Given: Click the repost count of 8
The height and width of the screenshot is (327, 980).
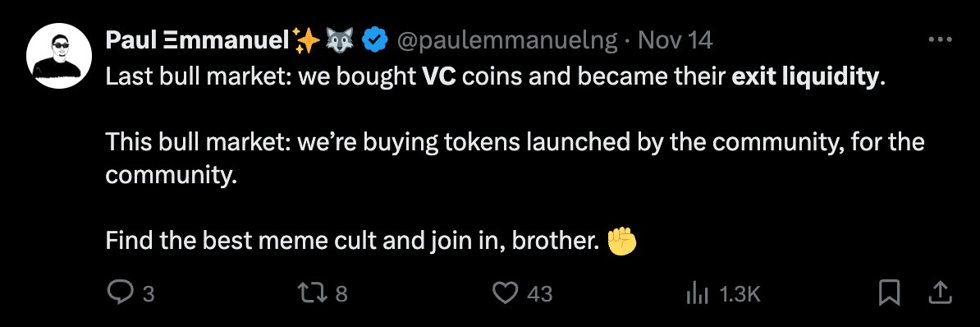Looking at the screenshot, I should (341, 293).
